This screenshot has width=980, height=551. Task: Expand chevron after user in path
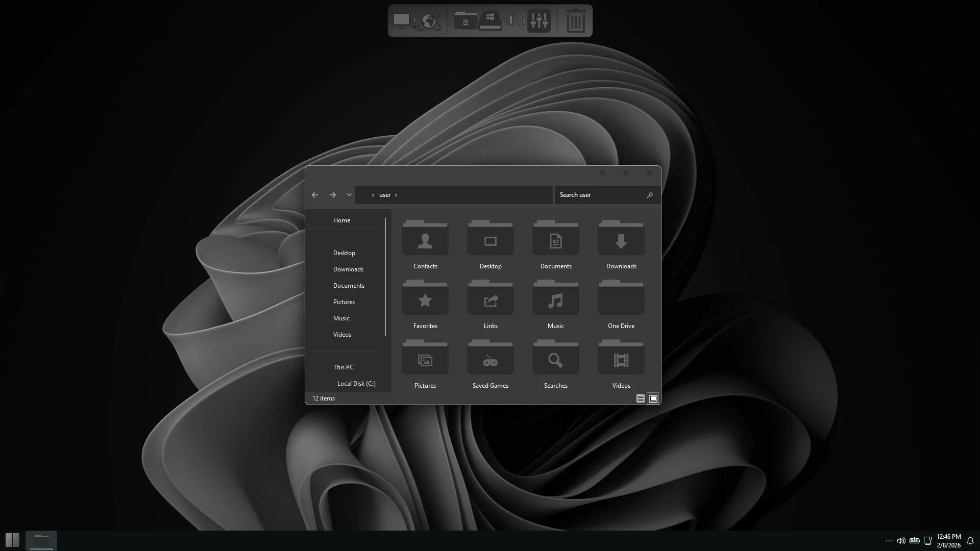point(396,195)
